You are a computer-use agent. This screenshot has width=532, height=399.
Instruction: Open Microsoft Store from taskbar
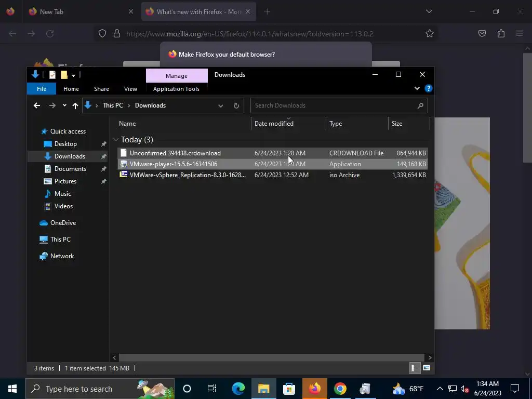289,389
